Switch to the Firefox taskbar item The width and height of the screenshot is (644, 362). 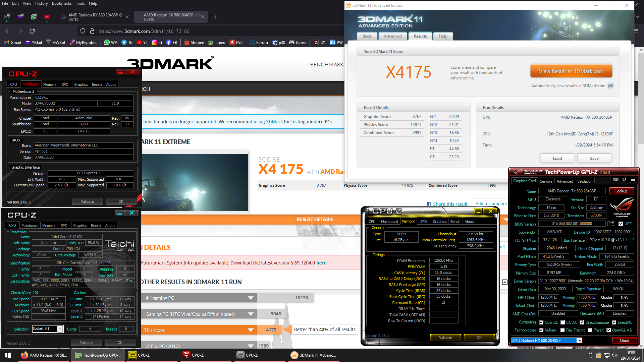[44, 355]
